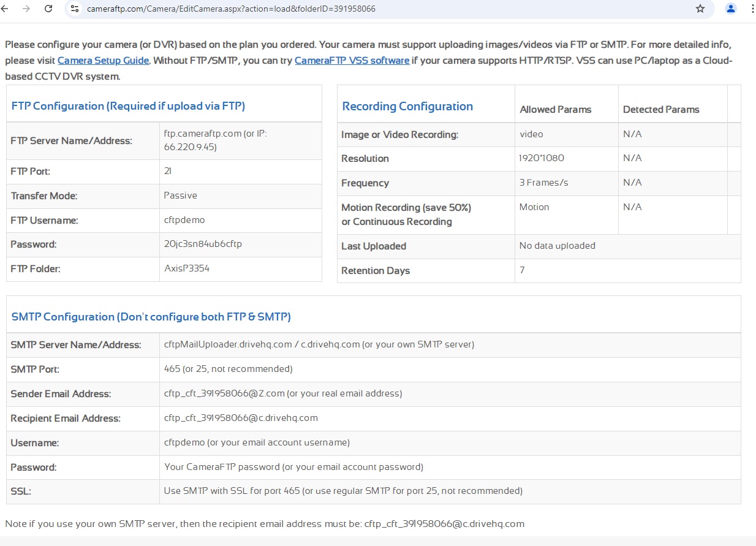Reload the CameraFTP page
The width and height of the screenshot is (756, 546).
pyautogui.click(x=48, y=9)
